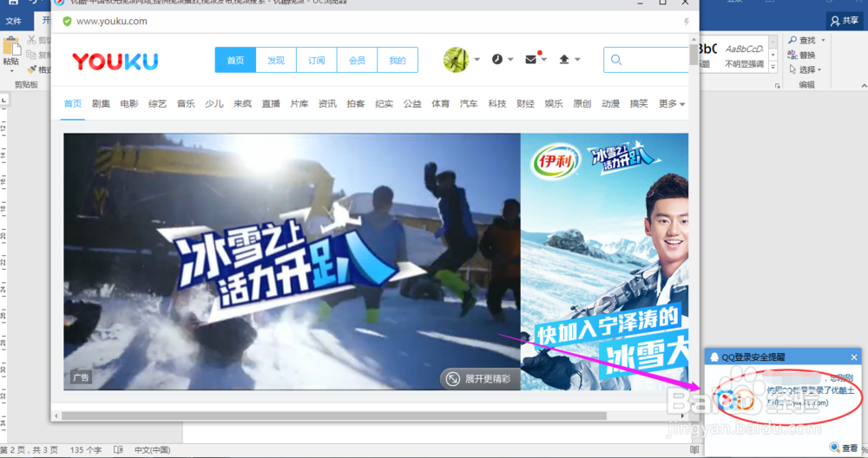Expand the avatar dropdown arrow
868x458 pixels.
(x=477, y=59)
